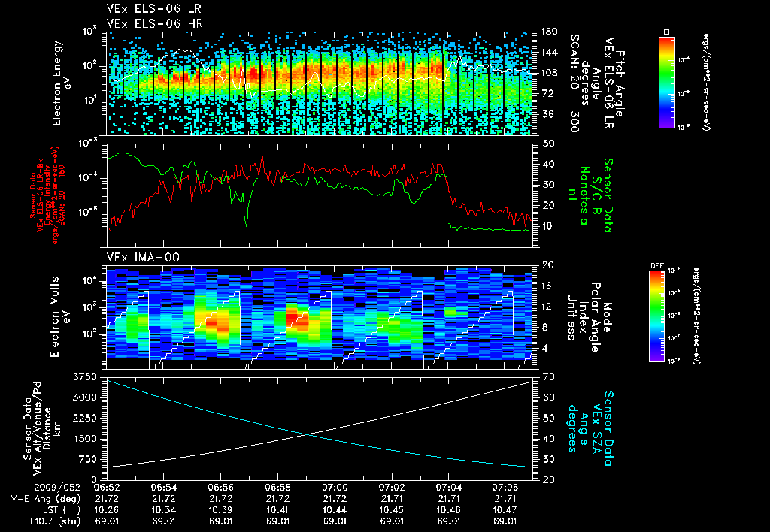Click the 06:56 time tick label
Viewport: 770px width, 532px height.
[x=220, y=488]
